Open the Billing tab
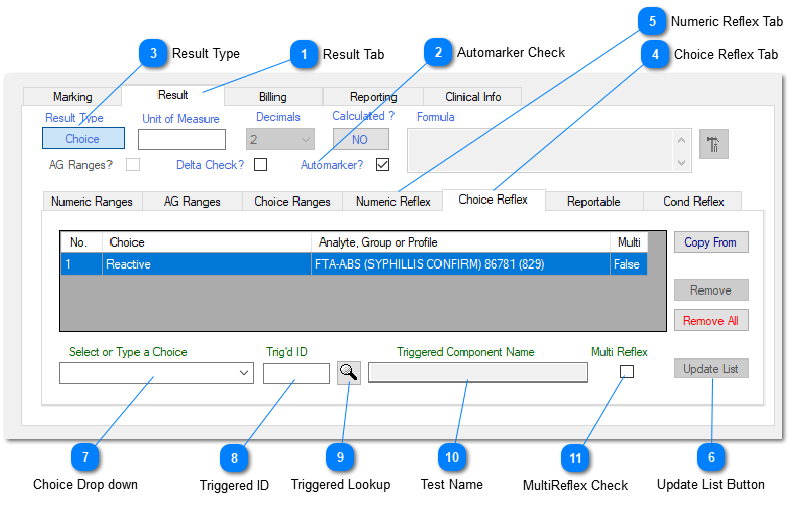 272,97
